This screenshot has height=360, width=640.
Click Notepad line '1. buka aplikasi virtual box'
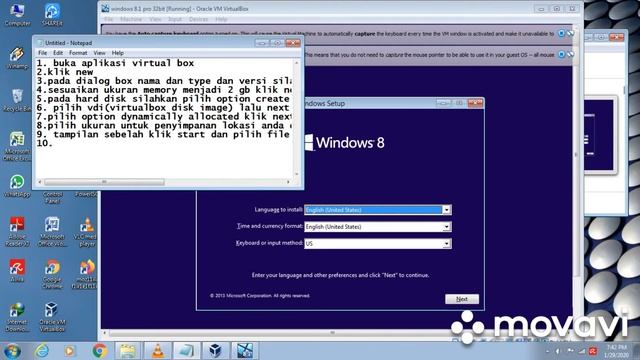(115, 63)
